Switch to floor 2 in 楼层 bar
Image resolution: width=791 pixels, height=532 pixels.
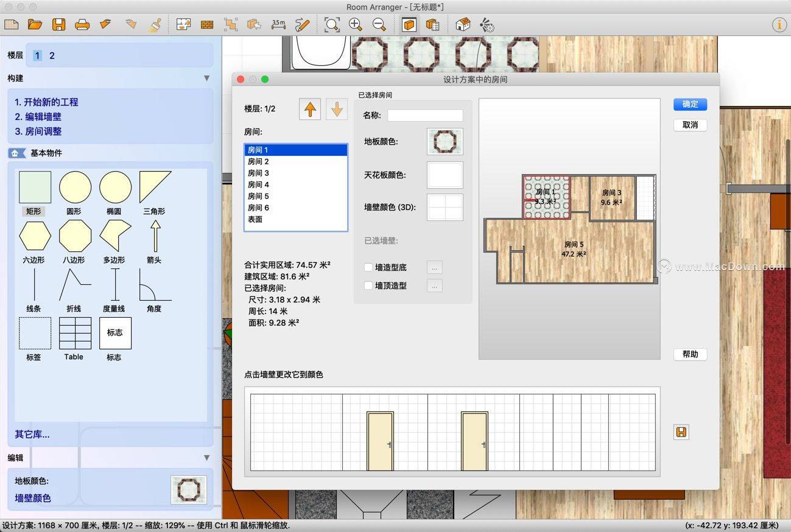click(52, 55)
